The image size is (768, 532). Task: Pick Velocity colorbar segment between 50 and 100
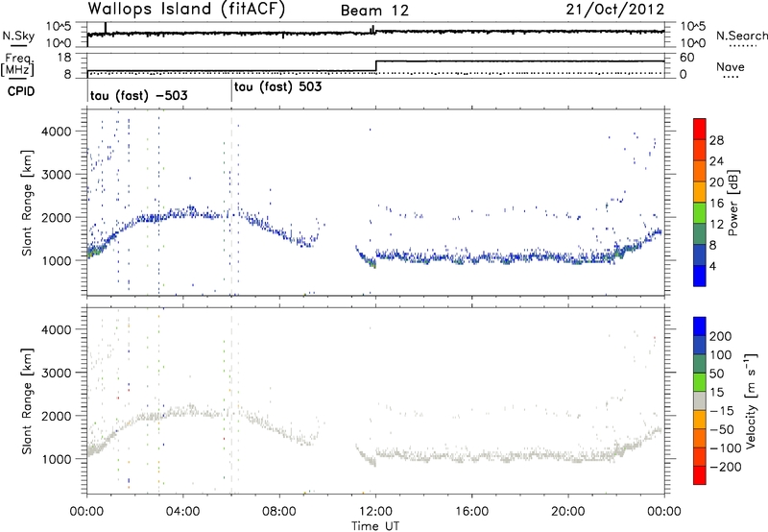pos(700,363)
